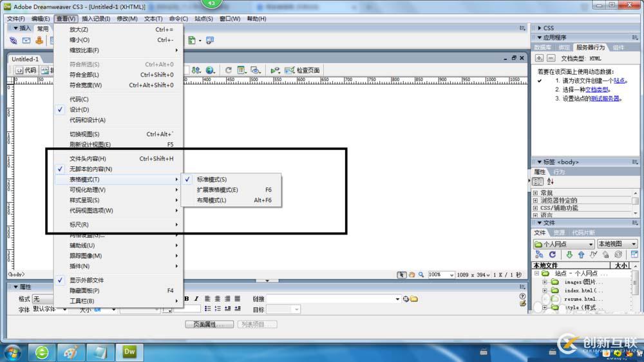The width and height of the screenshot is (644, 362).
Task: Click the Page Properties button
Action: (209, 324)
